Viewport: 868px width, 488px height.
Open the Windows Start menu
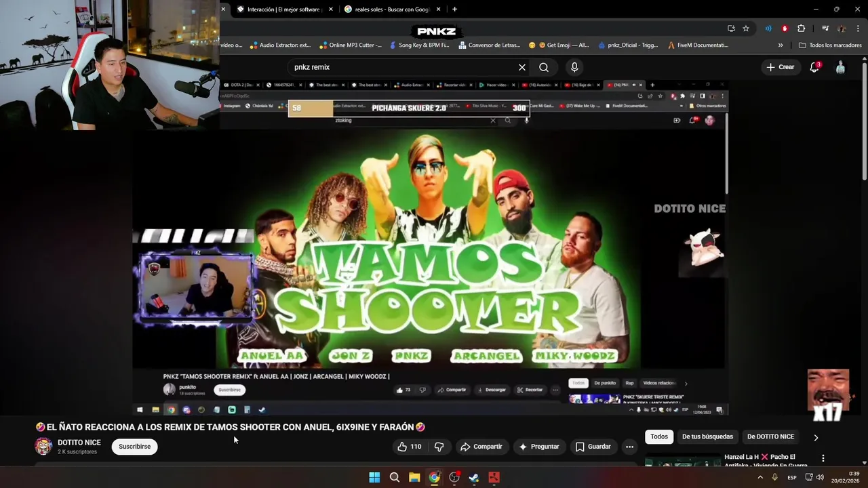coord(374,477)
